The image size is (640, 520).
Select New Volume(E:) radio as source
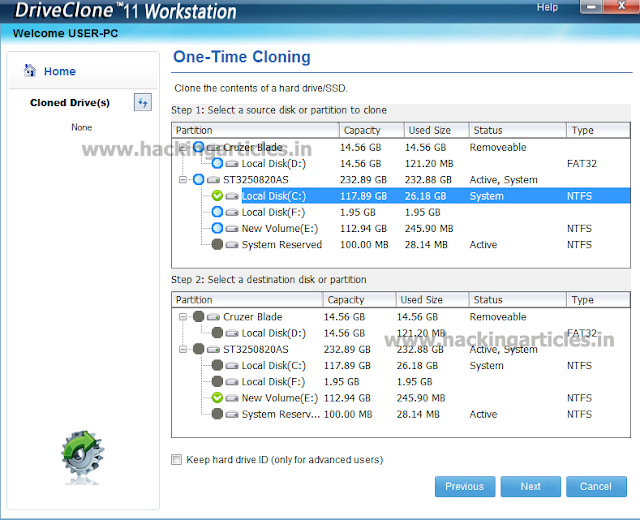coord(217,228)
